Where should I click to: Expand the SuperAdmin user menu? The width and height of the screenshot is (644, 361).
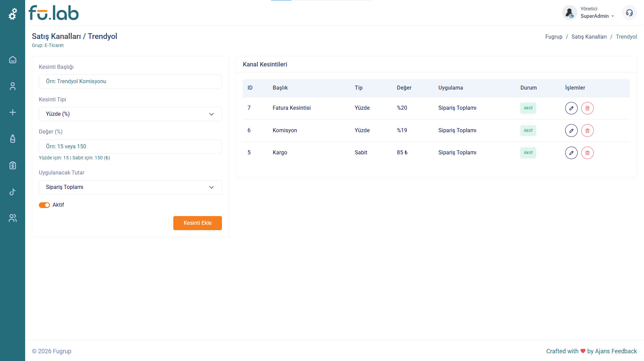597,16
